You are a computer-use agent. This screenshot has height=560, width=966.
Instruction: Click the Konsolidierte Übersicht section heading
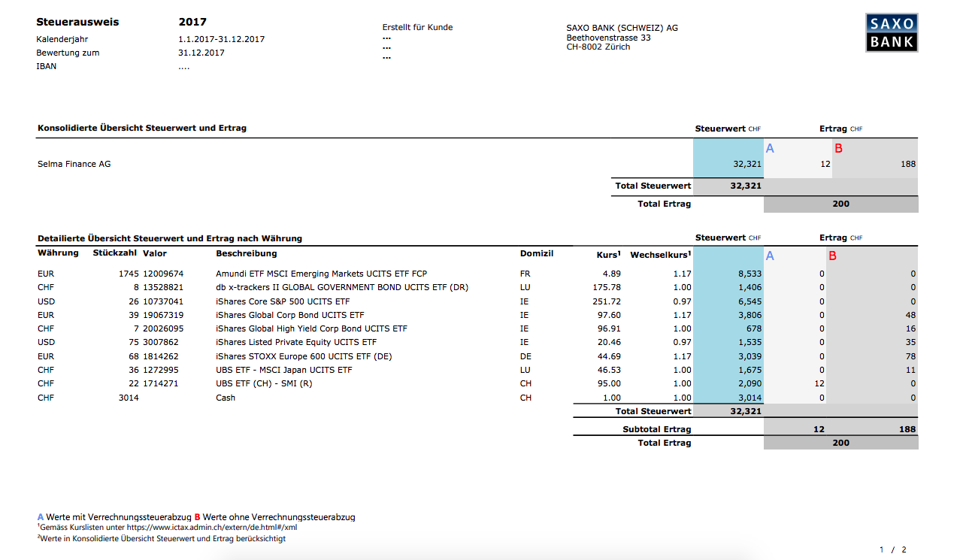coord(142,128)
